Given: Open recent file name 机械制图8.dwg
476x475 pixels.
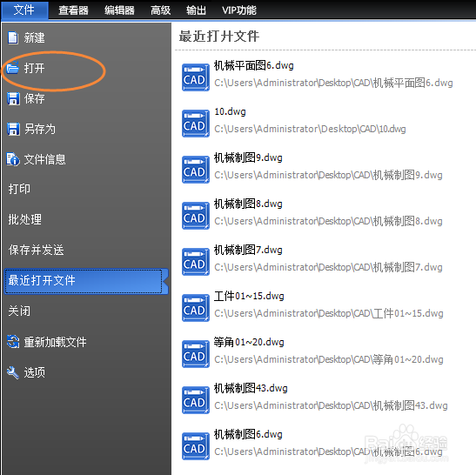Looking at the screenshot, I should tap(248, 204).
